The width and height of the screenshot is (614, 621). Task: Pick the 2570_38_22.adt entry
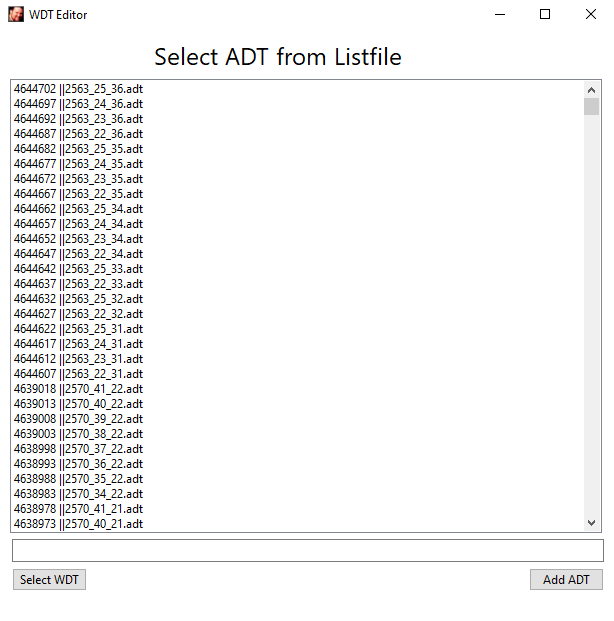78,434
